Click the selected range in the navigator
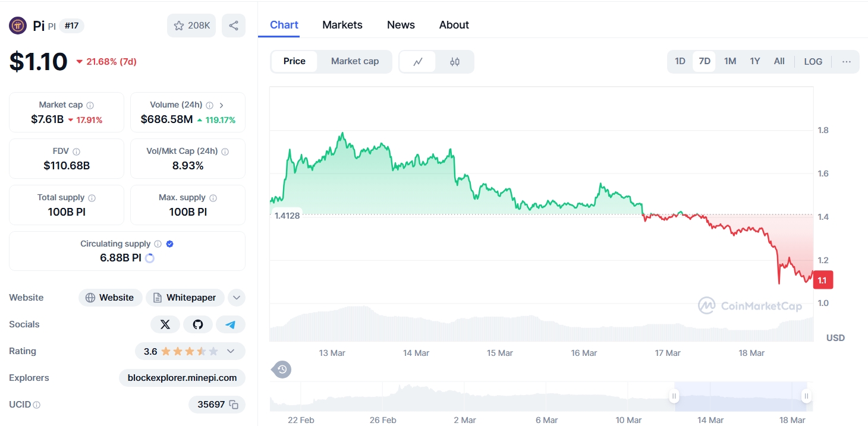The image size is (868, 426). point(740,396)
